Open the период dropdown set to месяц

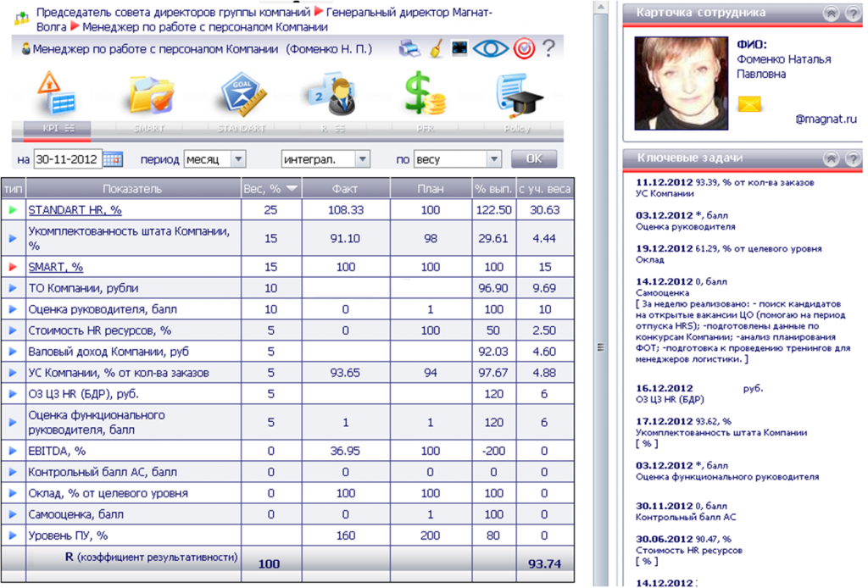[x=214, y=159]
